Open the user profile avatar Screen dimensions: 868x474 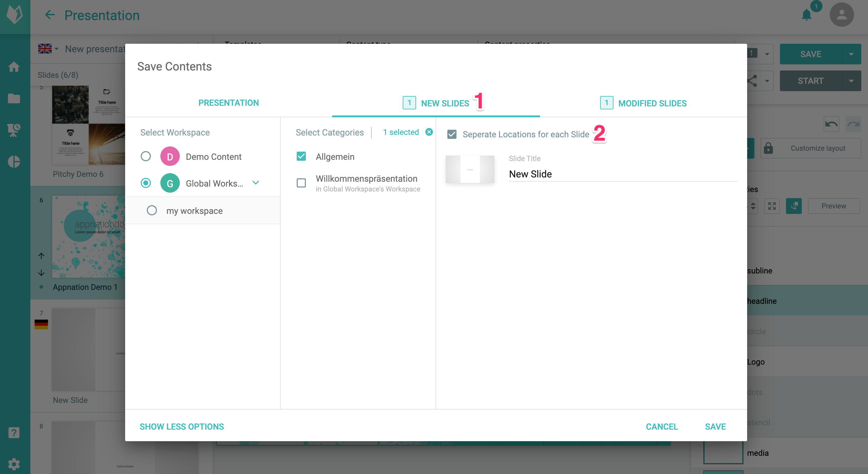click(x=842, y=15)
